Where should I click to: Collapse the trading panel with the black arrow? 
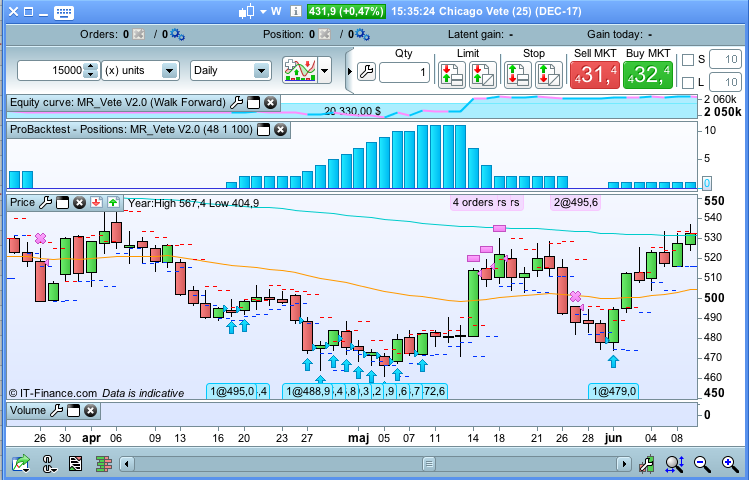pos(350,72)
